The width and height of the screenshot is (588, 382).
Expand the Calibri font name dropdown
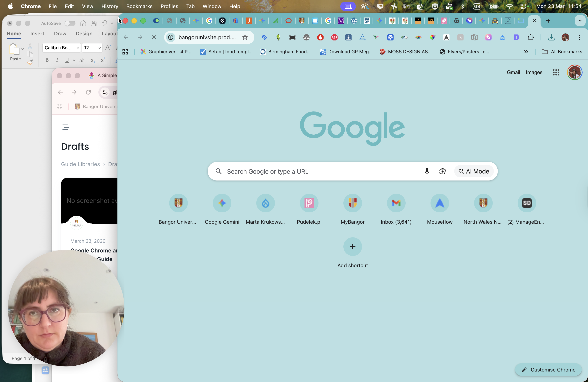click(x=78, y=48)
